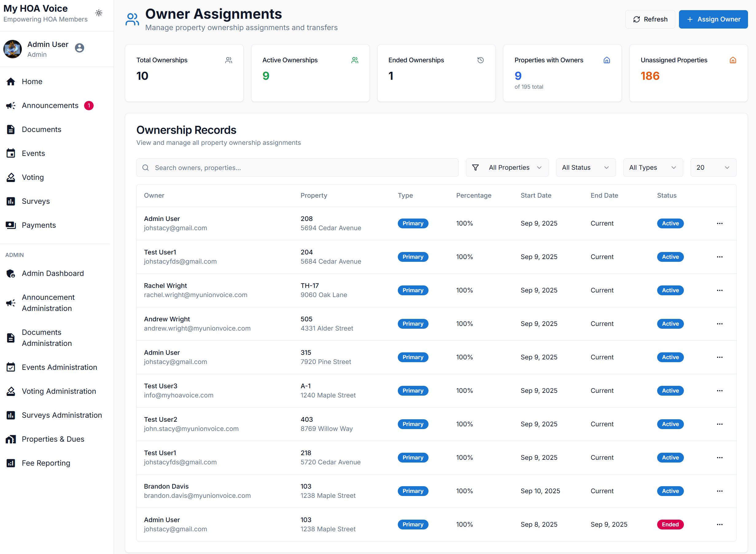The image size is (756, 554).
Task: Click rachel.wright@myunionvoice.com email
Action: (x=196, y=295)
